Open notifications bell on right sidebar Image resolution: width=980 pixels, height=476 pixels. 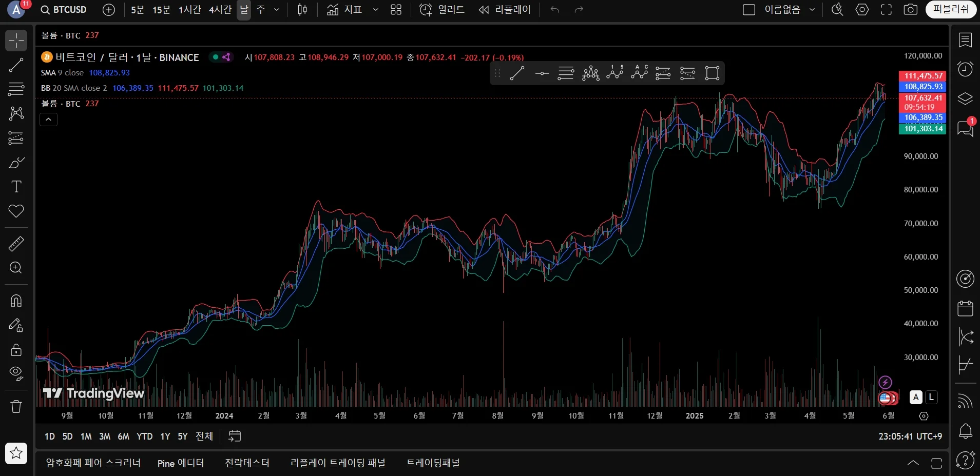966,431
